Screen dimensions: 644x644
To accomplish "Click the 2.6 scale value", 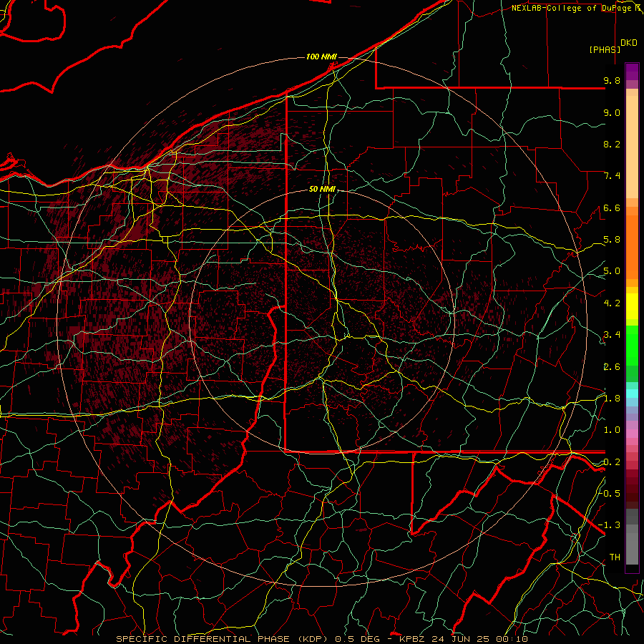I will tap(612, 366).
